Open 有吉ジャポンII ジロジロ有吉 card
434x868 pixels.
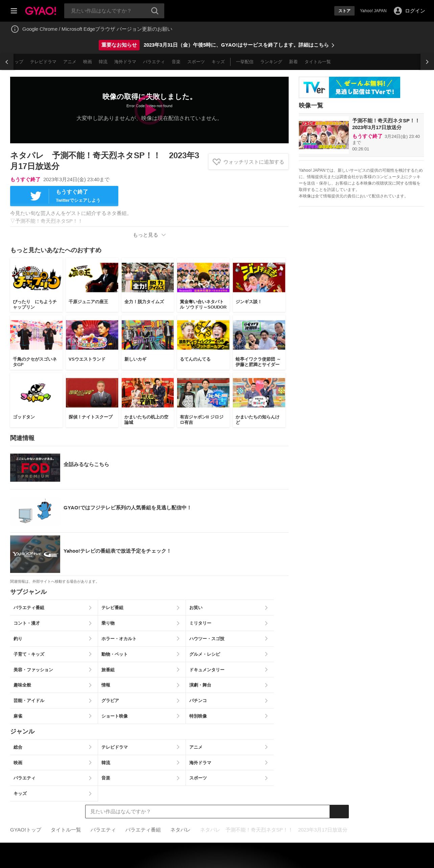pyautogui.click(x=203, y=401)
